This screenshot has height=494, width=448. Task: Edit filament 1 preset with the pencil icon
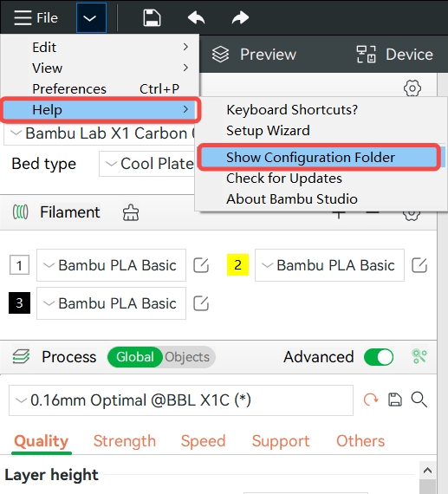coord(201,265)
